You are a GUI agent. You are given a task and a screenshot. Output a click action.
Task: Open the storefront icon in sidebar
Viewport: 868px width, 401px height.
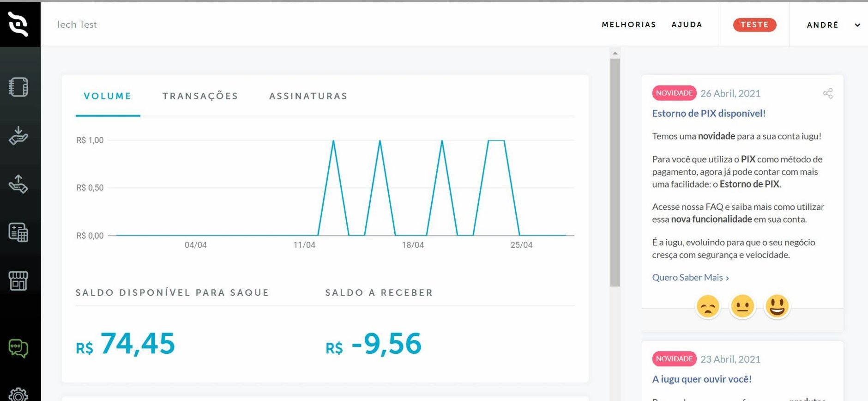[18, 281]
